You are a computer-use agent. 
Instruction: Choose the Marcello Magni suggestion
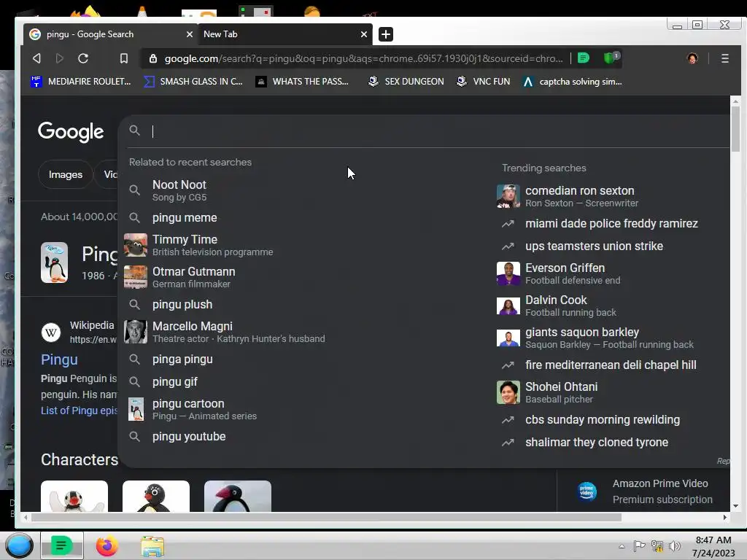[305, 332]
